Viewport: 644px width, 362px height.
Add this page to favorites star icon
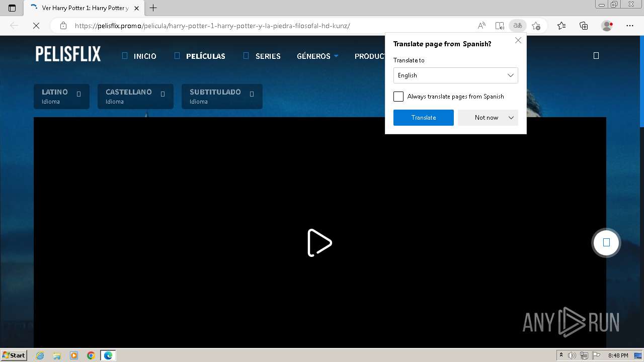click(x=536, y=26)
